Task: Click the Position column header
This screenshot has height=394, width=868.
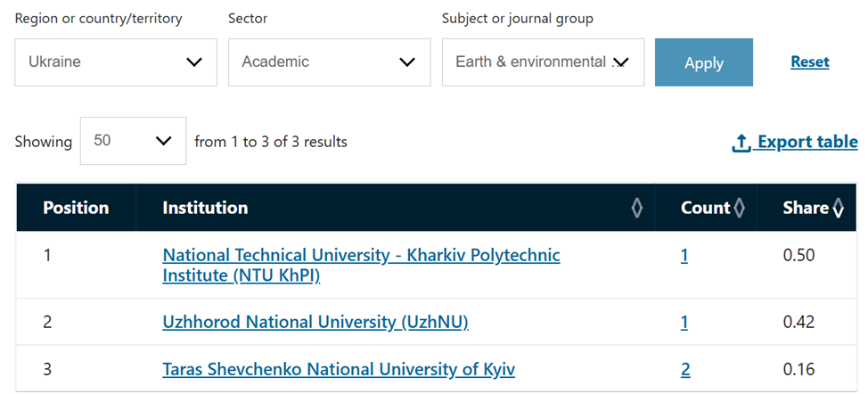Action: [76, 208]
